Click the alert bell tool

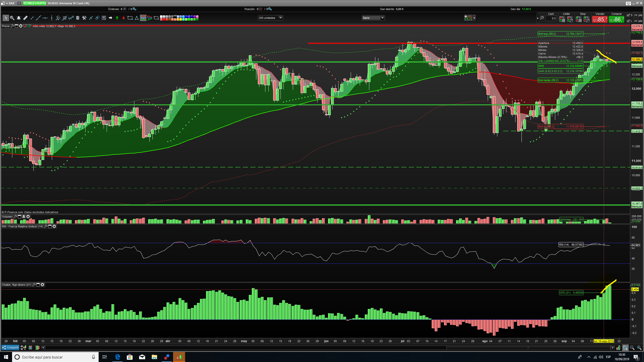point(19,18)
